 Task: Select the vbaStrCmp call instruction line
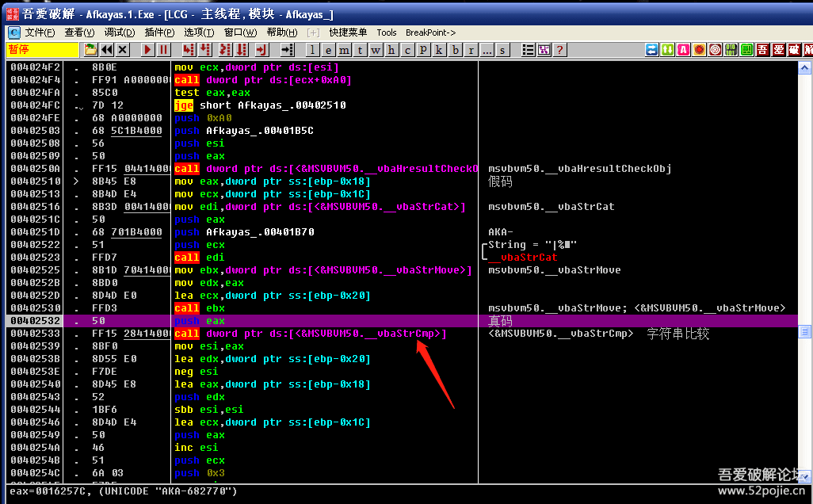[x=310, y=334]
